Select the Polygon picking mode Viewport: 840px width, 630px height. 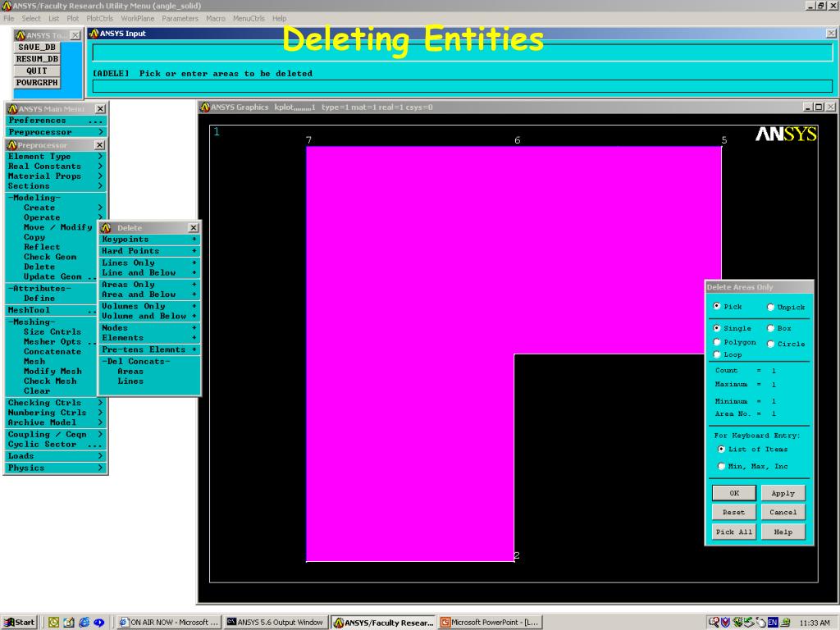coord(717,342)
